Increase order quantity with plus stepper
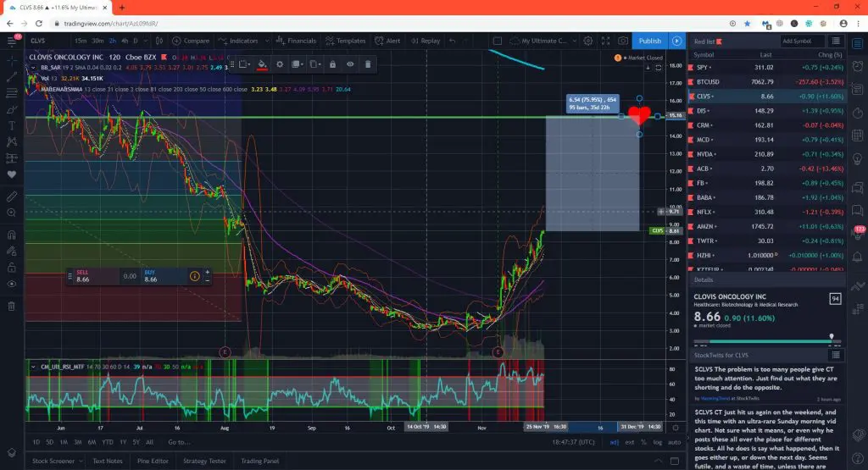Screen dimensions: 868x470 click(207, 272)
